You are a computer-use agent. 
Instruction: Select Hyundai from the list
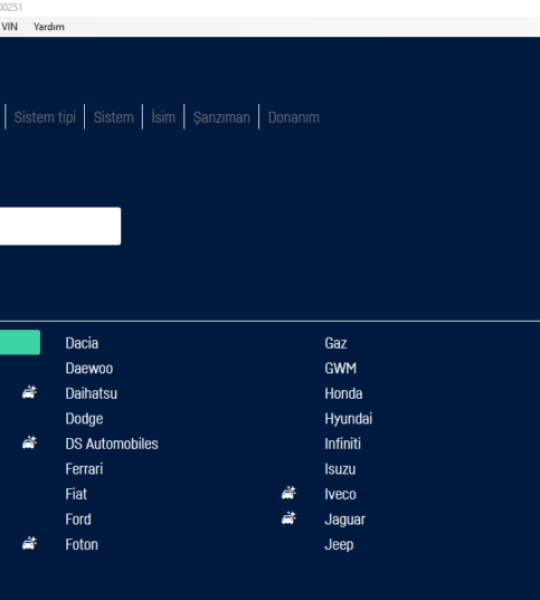coord(349,419)
